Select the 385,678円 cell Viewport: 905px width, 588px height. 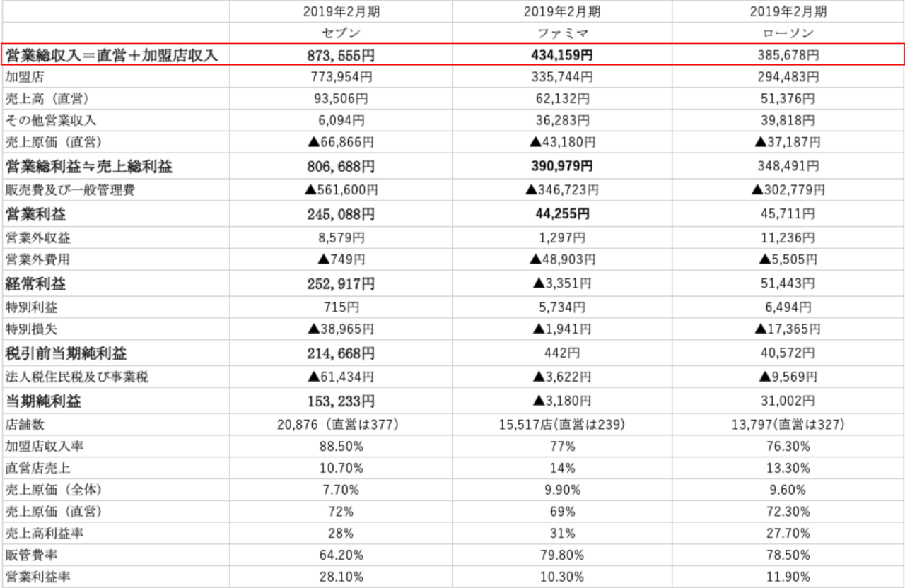point(788,54)
